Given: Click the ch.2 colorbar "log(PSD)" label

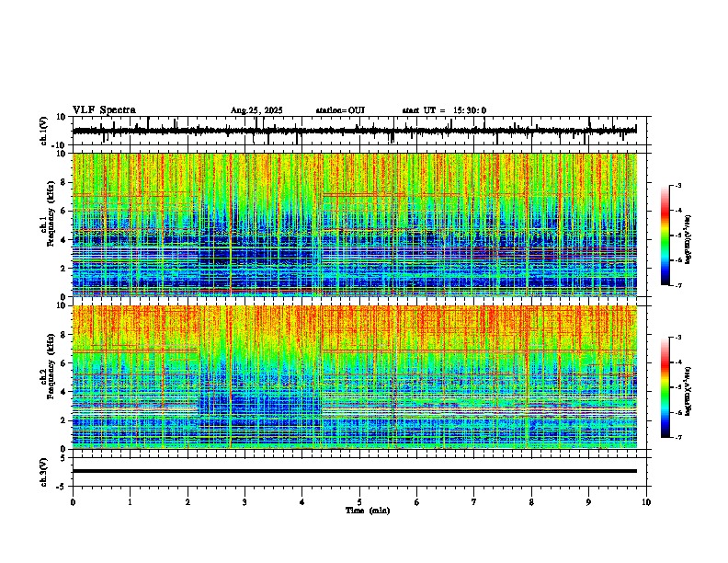Looking at the screenshot, I should 688,391.
